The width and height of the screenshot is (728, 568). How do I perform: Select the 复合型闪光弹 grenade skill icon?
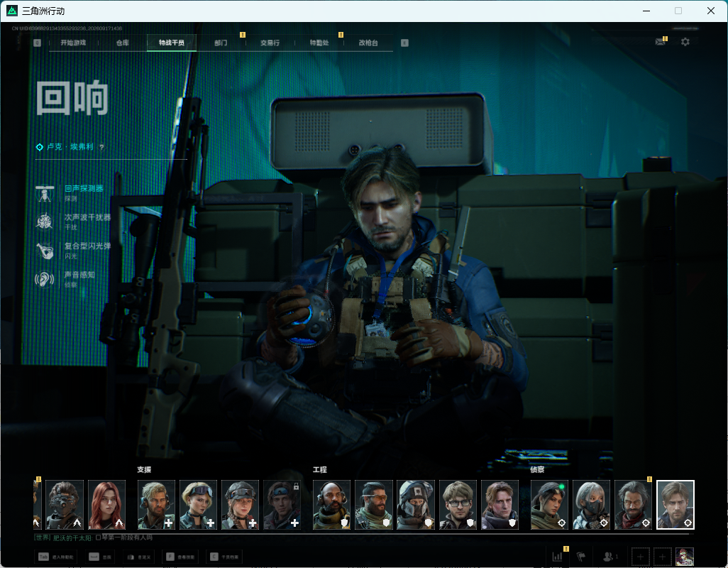[45, 251]
